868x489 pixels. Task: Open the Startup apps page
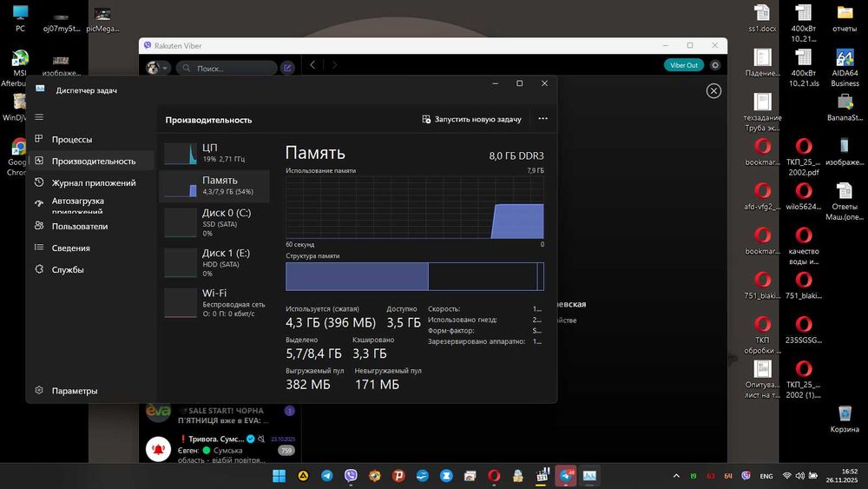(x=91, y=204)
